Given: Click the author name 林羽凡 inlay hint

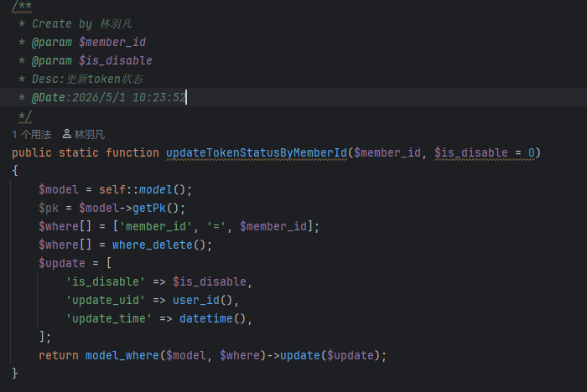Looking at the screenshot, I should point(90,134).
